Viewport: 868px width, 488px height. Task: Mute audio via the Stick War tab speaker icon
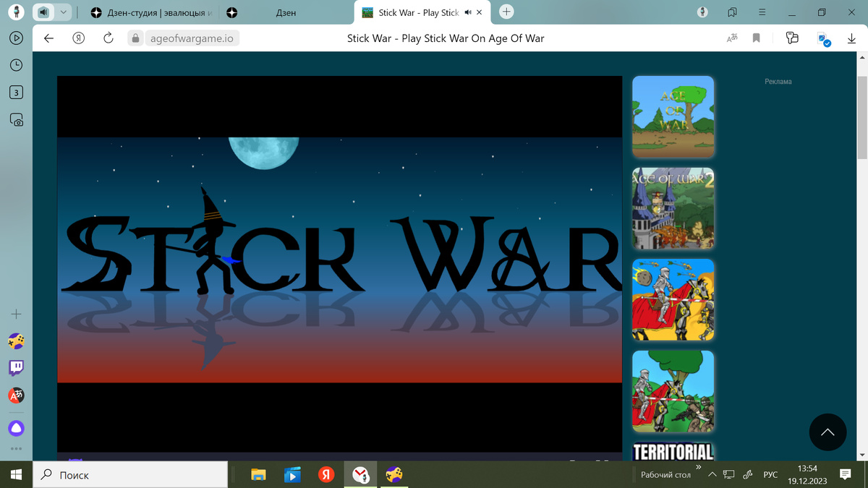click(468, 12)
